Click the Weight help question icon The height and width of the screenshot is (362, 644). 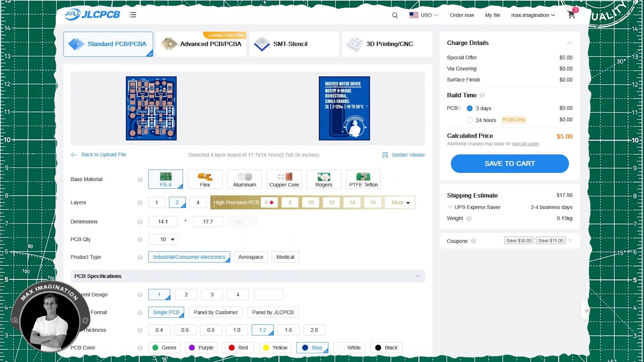pyautogui.click(x=469, y=219)
